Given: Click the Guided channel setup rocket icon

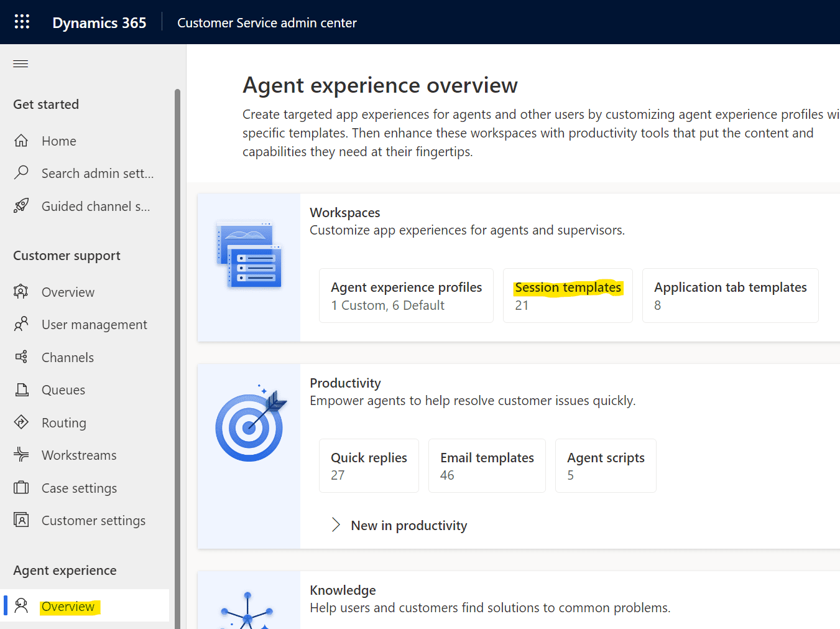Looking at the screenshot, I should click(x=21, y=205).
